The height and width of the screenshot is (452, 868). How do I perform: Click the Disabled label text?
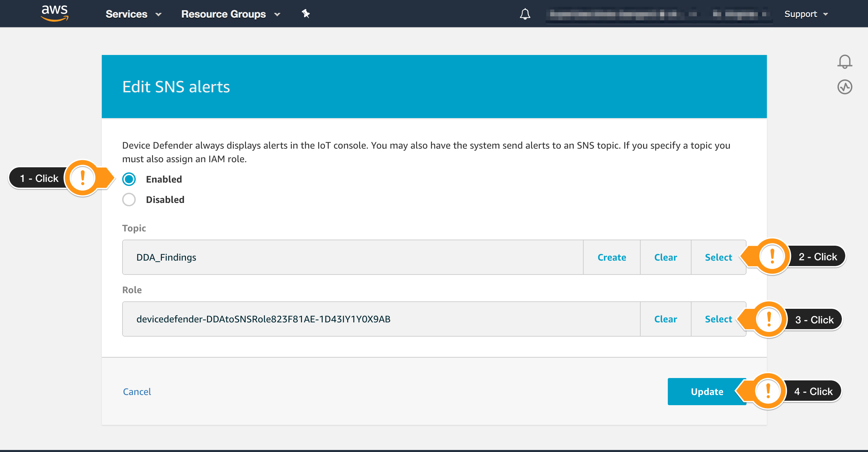[x=165, y=200]
